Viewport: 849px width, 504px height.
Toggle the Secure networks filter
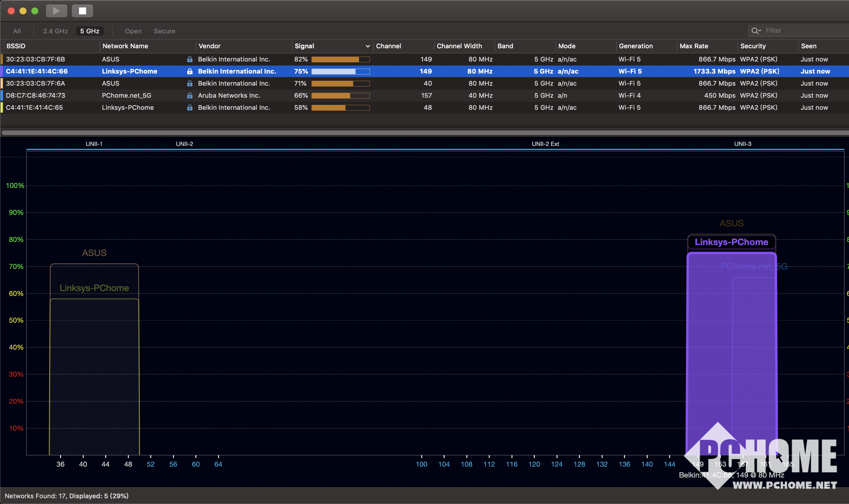164,31
